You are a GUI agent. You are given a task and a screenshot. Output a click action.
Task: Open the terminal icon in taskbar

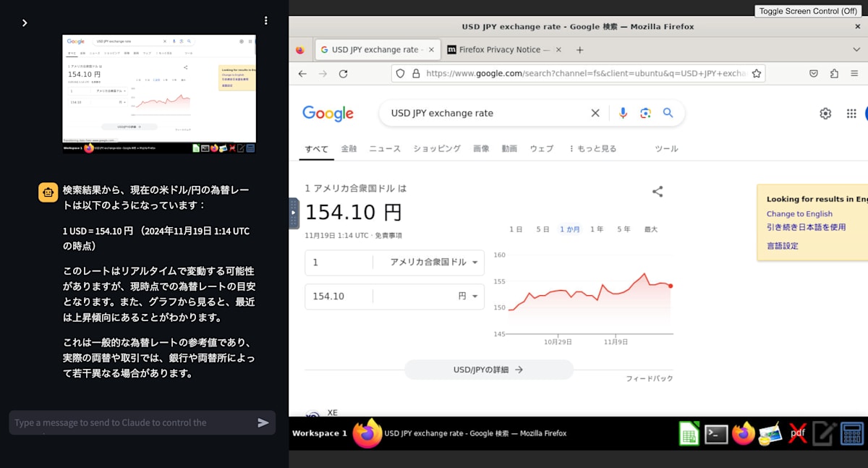coord(716,434)
